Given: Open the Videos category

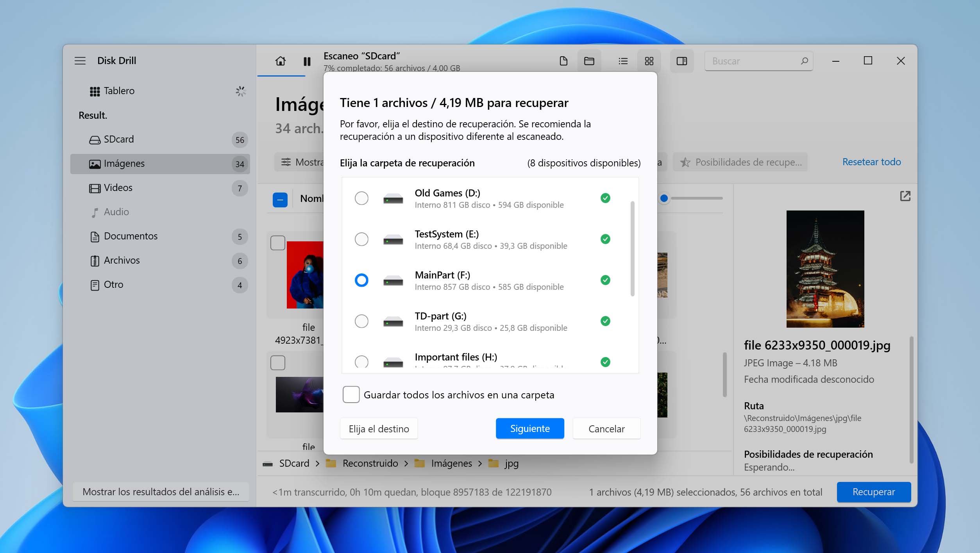Looking at the screenshot, I should (160, 188).
